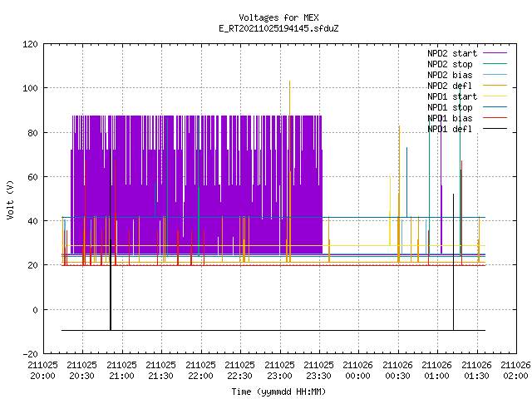Click the x-axis label 211025 23:00
The height and width of the screenshot is (399, 532).
pos(279,371)
